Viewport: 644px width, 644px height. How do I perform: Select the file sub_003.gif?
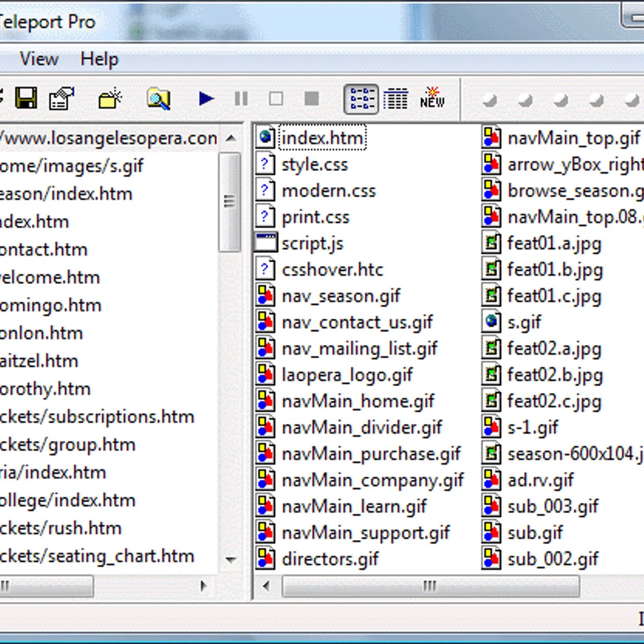(x=553, y=507)
